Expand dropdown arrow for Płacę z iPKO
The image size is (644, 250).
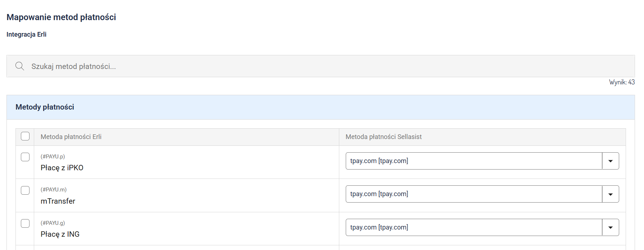pos(610,161)
